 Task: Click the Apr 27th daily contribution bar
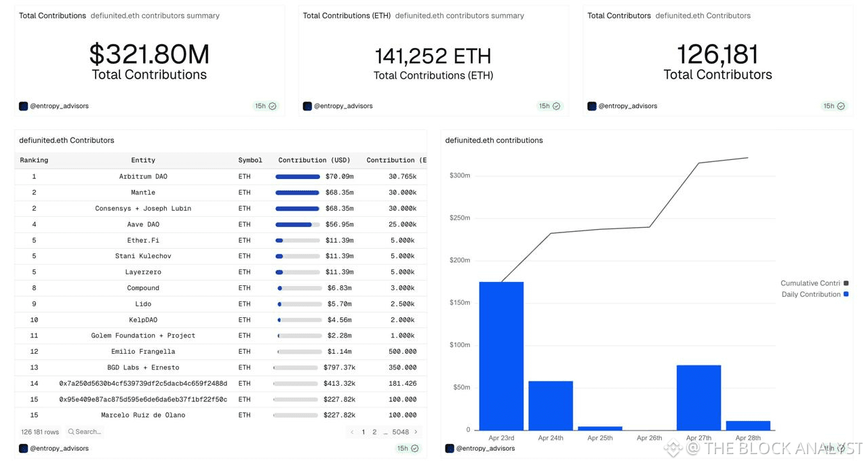click(698, 398)
